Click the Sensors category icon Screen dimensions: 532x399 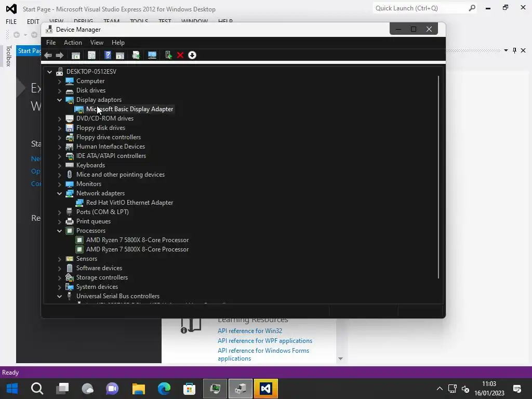tap(69, 259)
